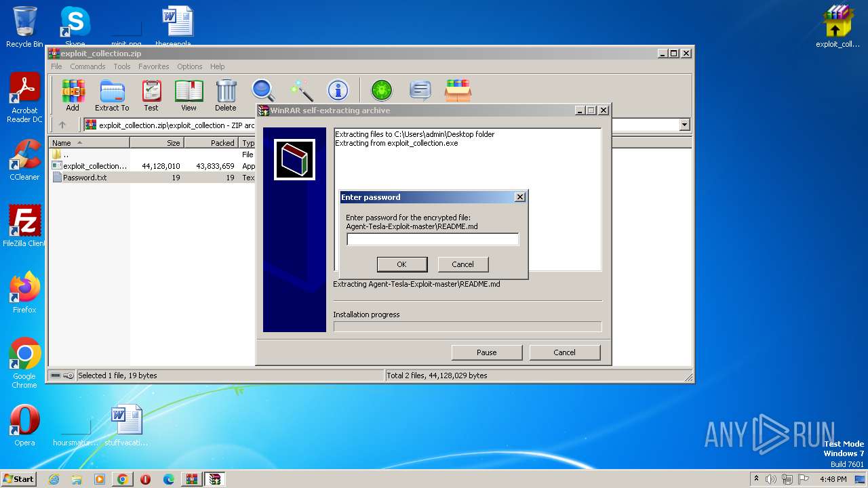Click the SFX toolbar icon

coord(458,90)
